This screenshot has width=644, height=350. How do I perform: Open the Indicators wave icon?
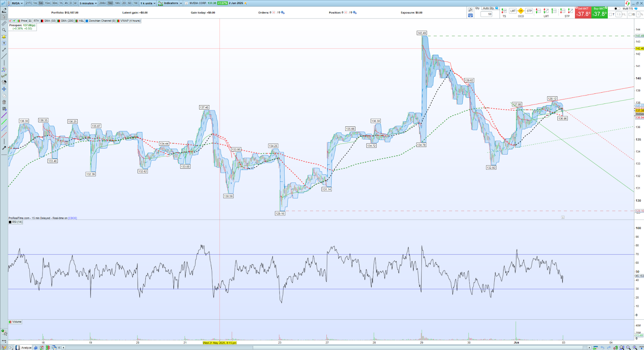click(x=161, y=3)
